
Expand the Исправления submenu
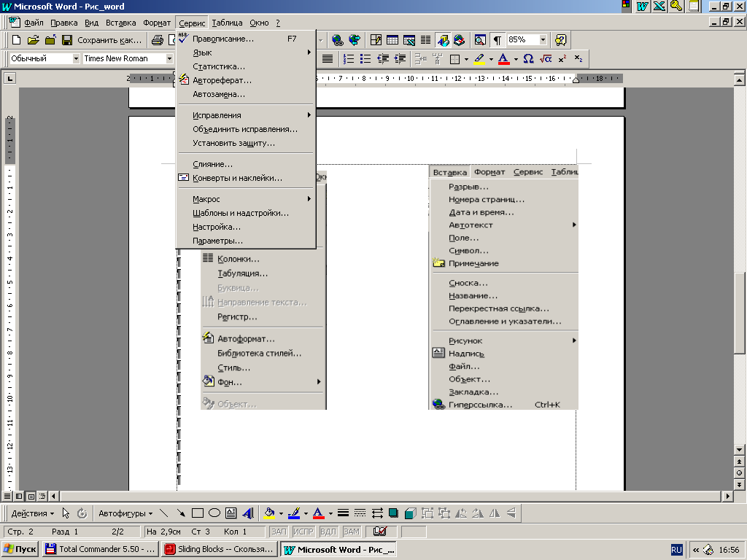[246, 115]
